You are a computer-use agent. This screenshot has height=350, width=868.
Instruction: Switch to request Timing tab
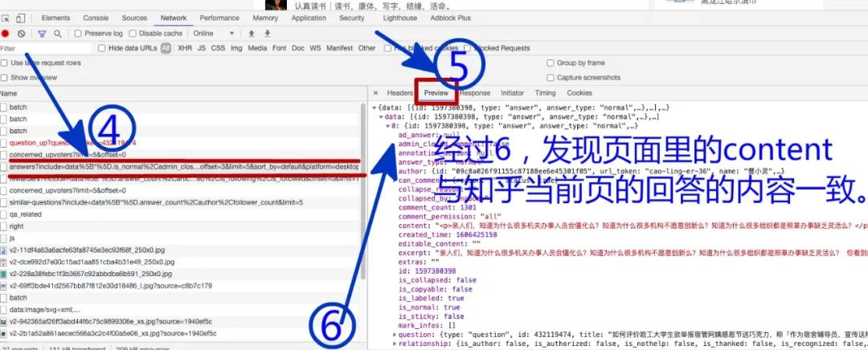coord(545,93)
